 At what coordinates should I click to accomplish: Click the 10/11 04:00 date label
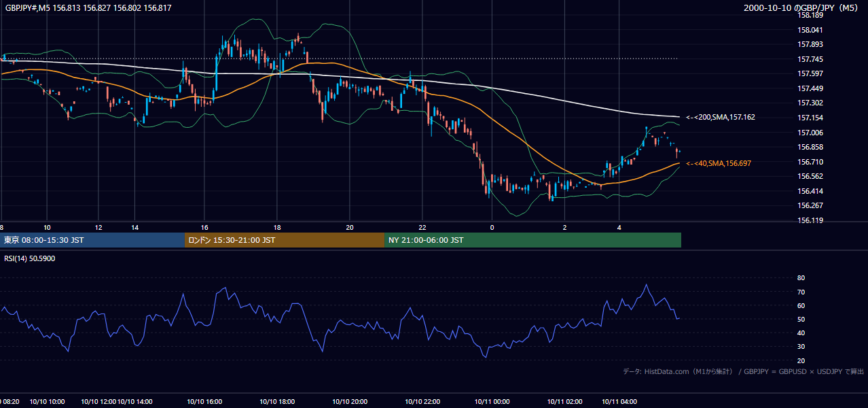point(619,402)
